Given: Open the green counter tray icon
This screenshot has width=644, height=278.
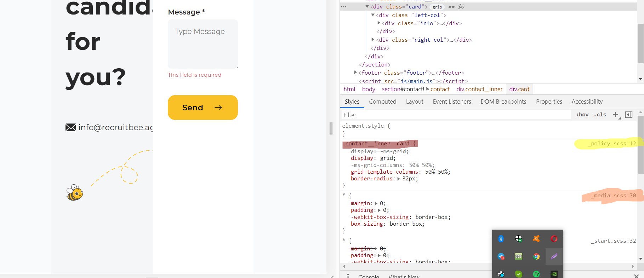Looking at the screenshot, I should [x=518, y=256].
